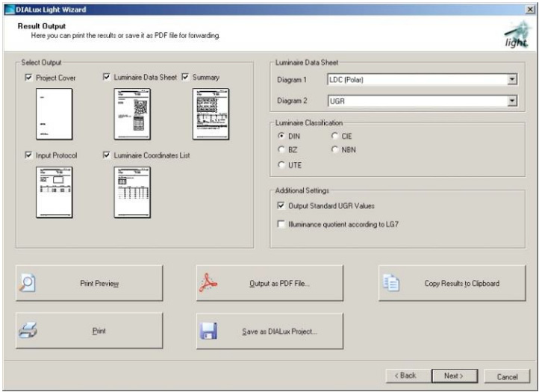This screenshot has width=539, height=392.
Task: Copy Results to Clipboard
Action: [x=452, y=283]
